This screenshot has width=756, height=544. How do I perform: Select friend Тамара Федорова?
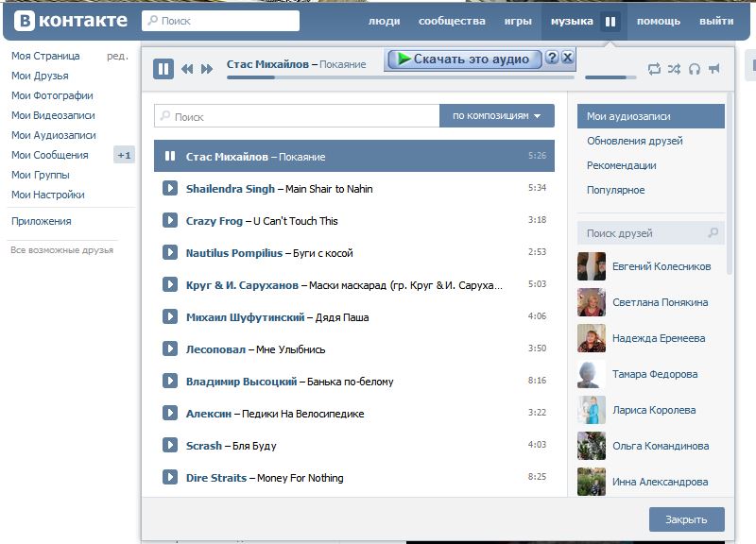point(655,374)
